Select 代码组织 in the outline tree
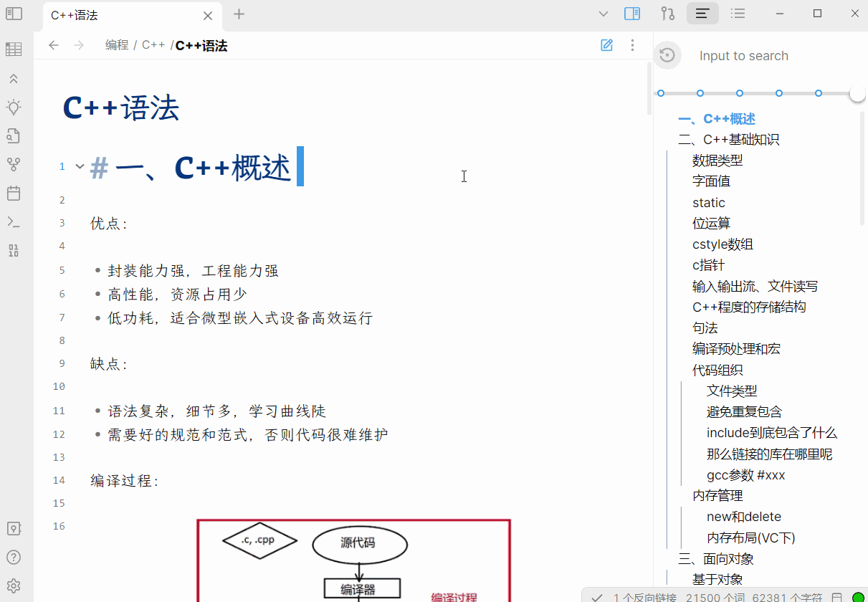Screen dimensions: 868x602 717,370
